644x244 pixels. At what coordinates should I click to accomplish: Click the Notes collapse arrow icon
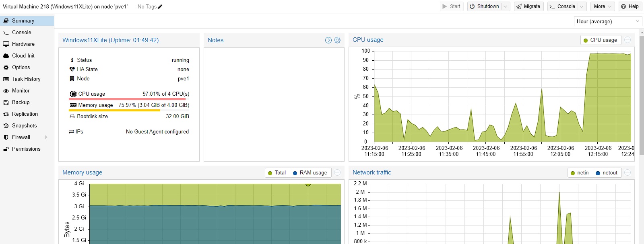328,40
